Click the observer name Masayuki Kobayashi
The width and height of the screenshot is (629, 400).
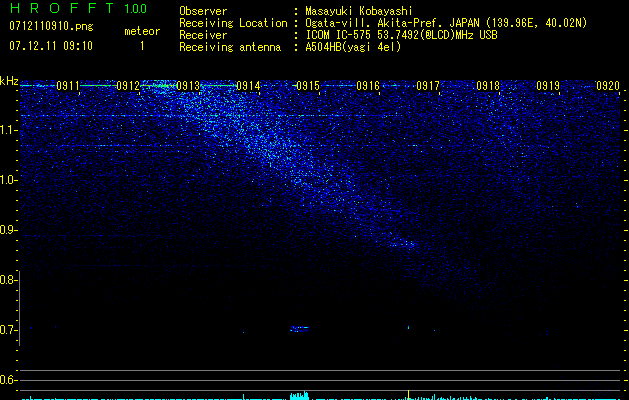click(359, 11)
